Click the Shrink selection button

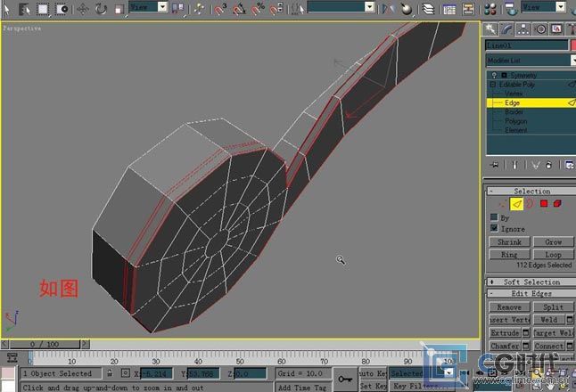tap(509, 241)
